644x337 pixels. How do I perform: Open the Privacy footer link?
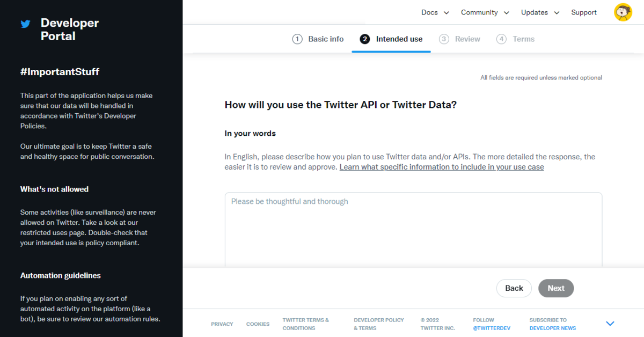click(222, 324)
